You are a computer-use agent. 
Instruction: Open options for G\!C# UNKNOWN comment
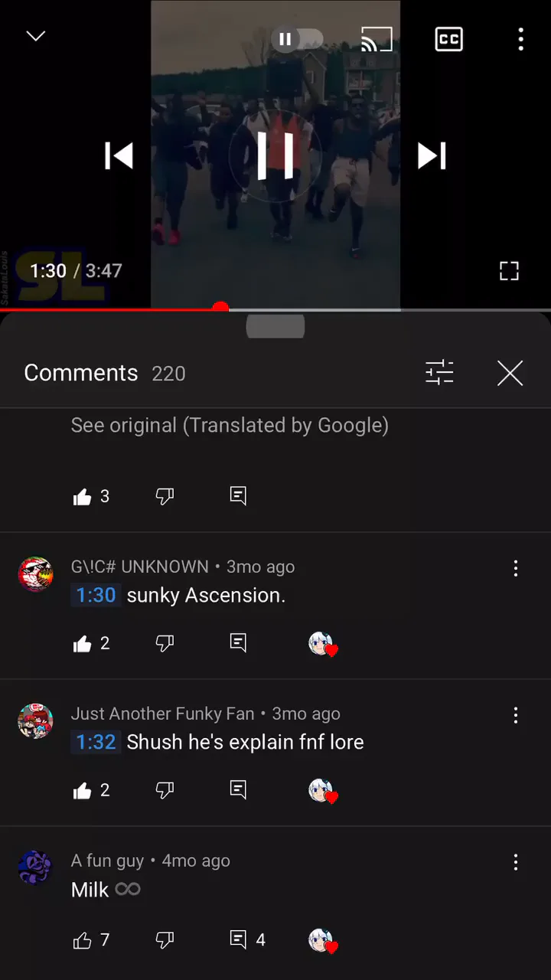click(516, 568)
